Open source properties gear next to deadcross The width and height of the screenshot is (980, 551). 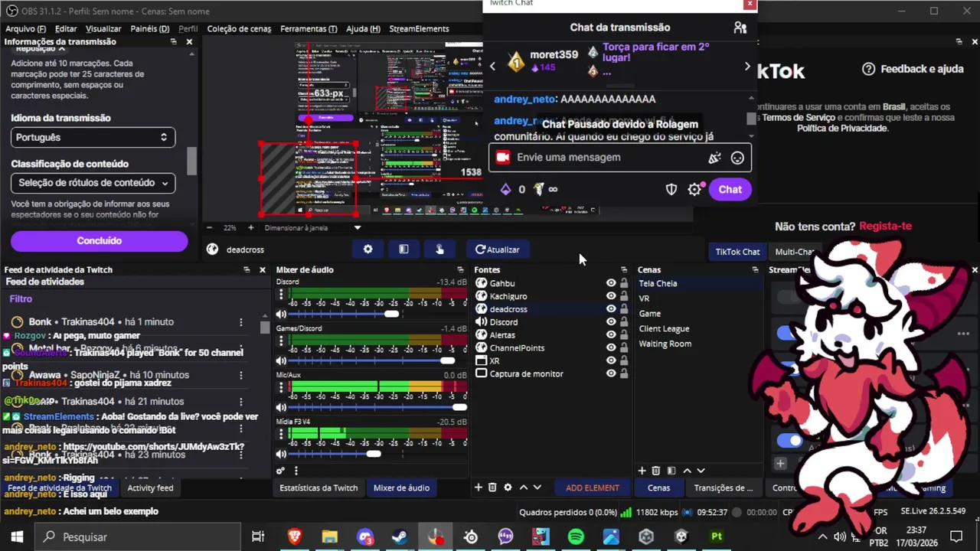367,249
